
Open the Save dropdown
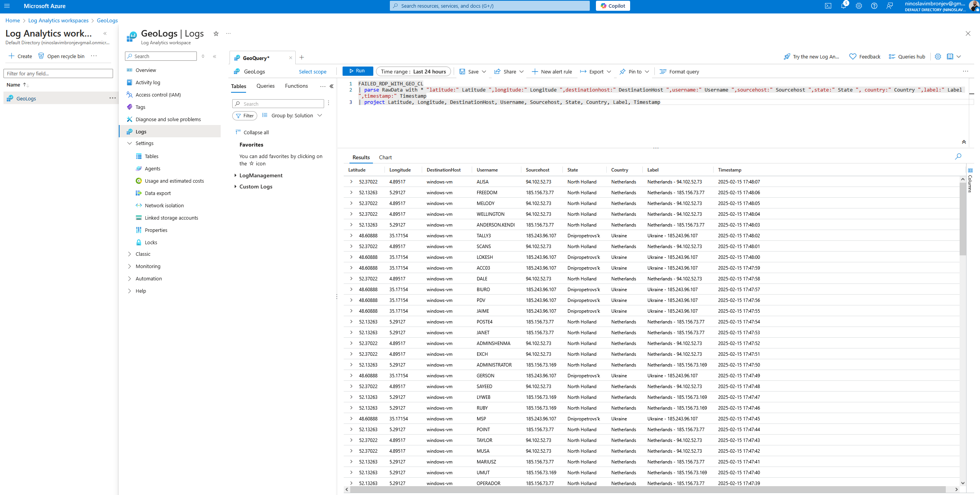coord(473,72)
